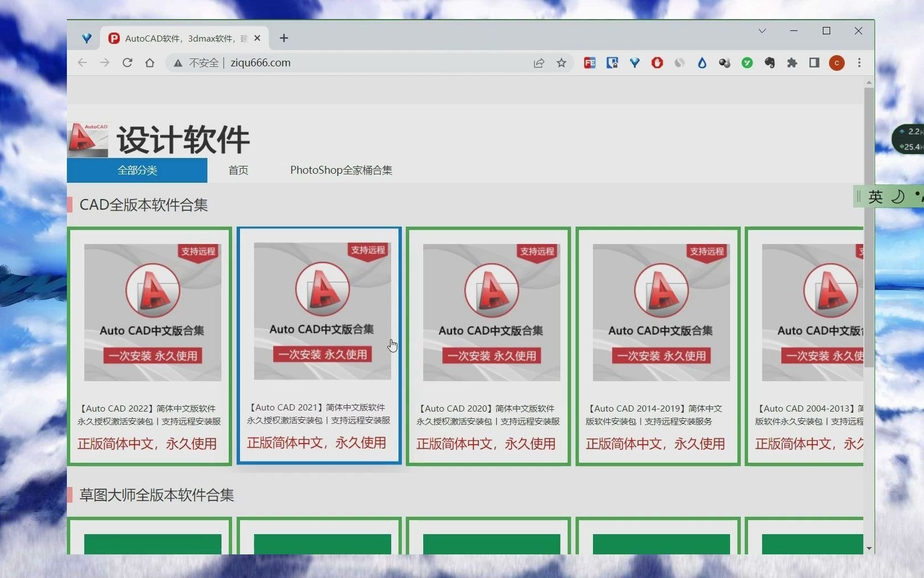Click the scrollbar up arrow

pyautogui.click(x=869, y=83)
